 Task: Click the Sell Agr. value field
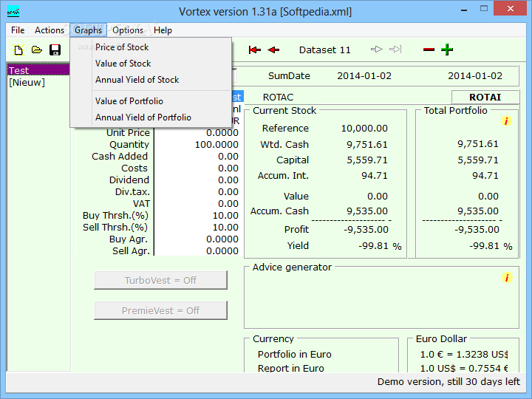pos(197,251)
